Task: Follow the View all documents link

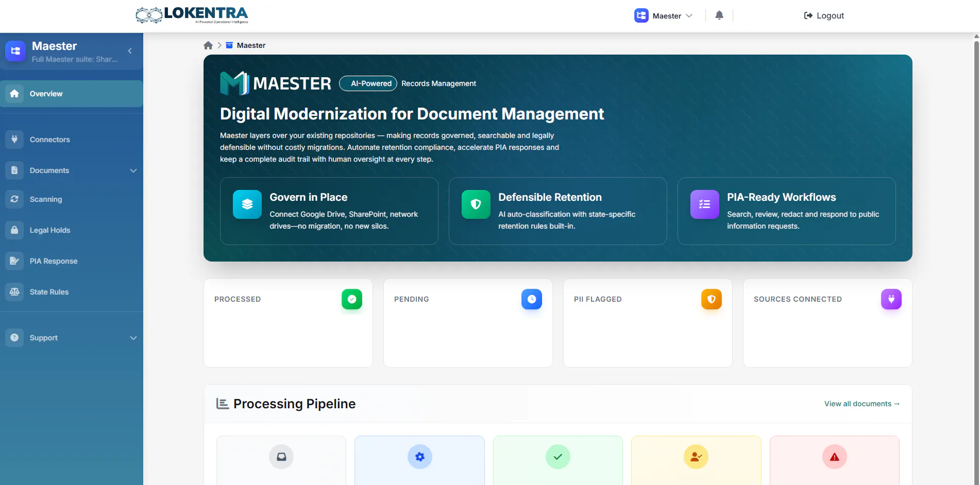Action: pos(862,404)
